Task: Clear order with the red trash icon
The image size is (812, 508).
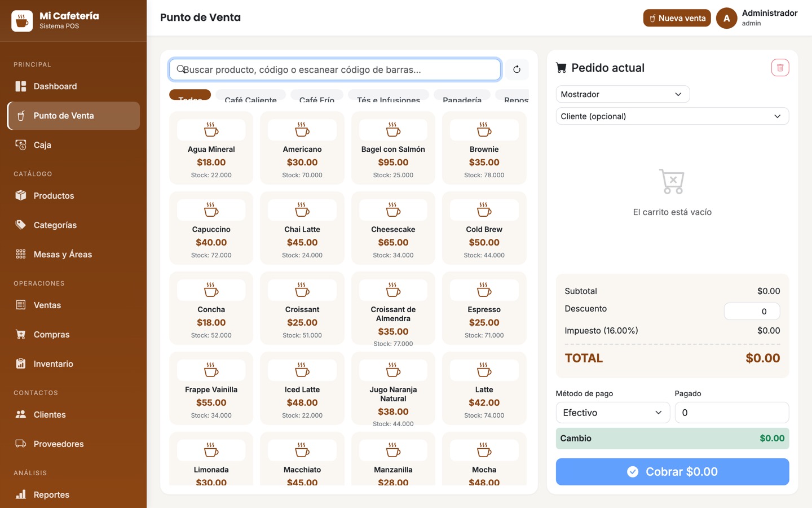Action: [x=780, y=68]
